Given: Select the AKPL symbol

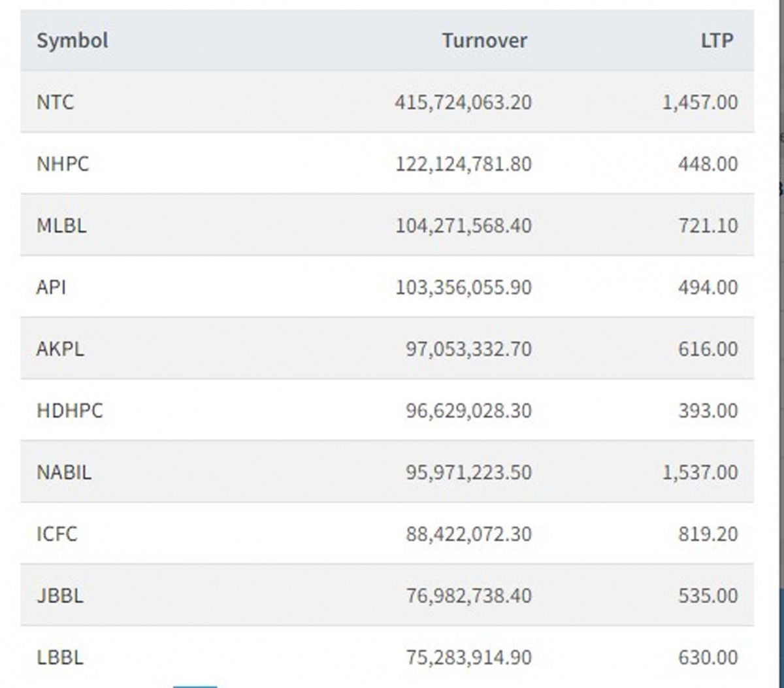Looking at the screenshot, I should coord(60,349).
